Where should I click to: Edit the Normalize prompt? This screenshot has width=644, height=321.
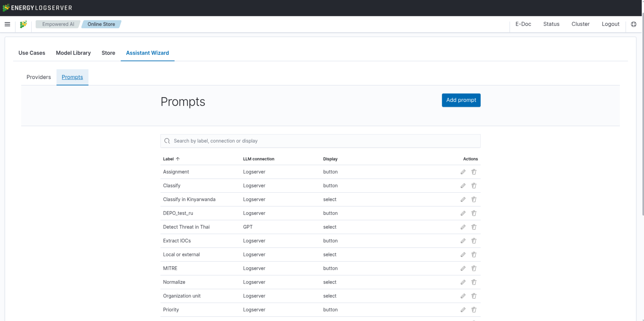463,282
